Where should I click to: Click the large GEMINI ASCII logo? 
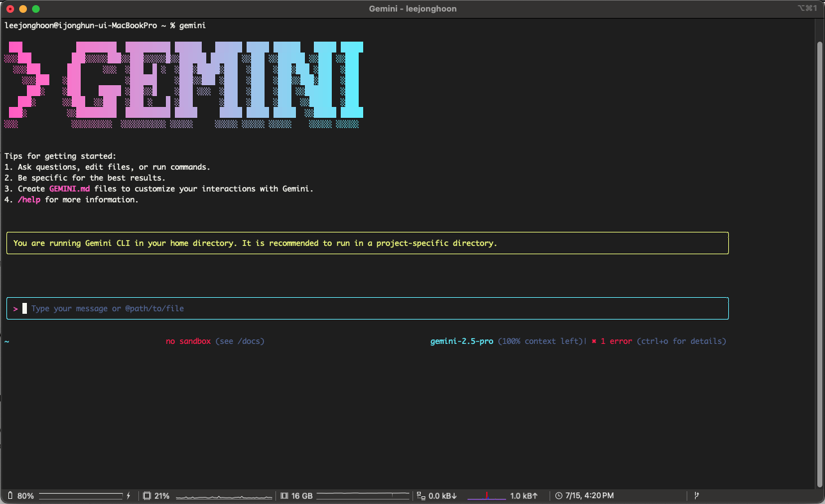point(184,85)
